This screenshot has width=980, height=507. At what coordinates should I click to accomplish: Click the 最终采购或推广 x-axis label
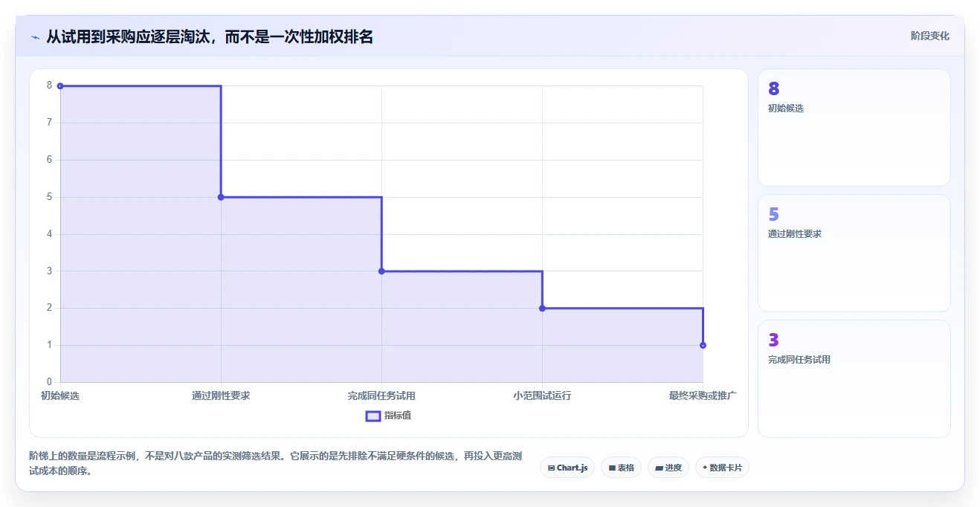(x=703, y=395)
